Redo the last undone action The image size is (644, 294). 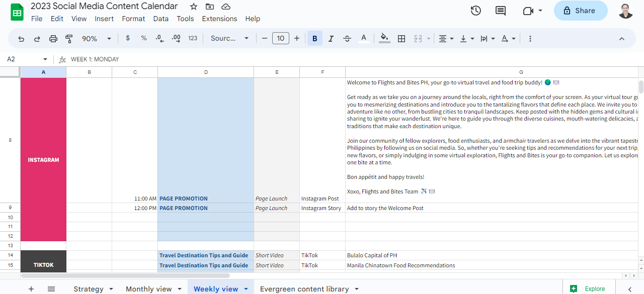click(x=37, y=39)
